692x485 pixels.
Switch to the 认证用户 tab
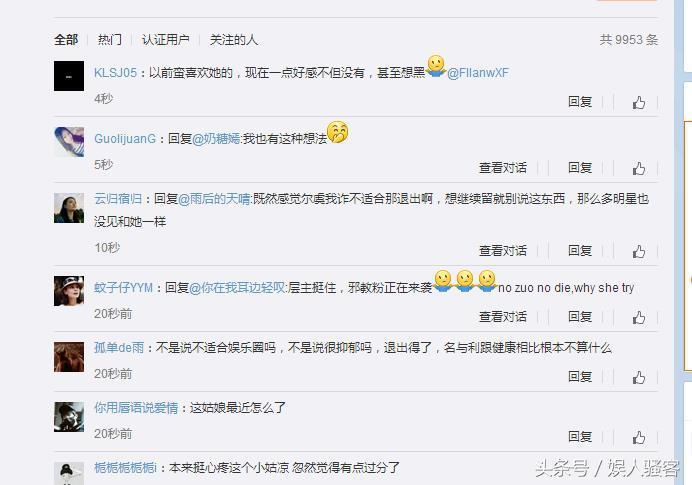[x=165, y=40]
